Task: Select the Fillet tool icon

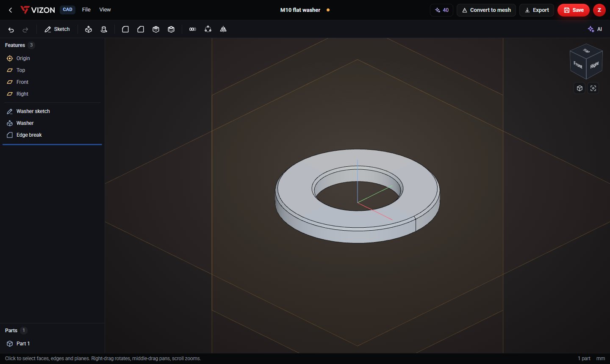Action: point(125,29)
